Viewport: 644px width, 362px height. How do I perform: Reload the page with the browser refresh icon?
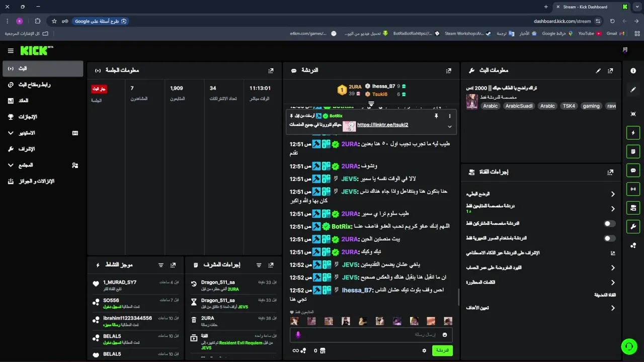612,21
